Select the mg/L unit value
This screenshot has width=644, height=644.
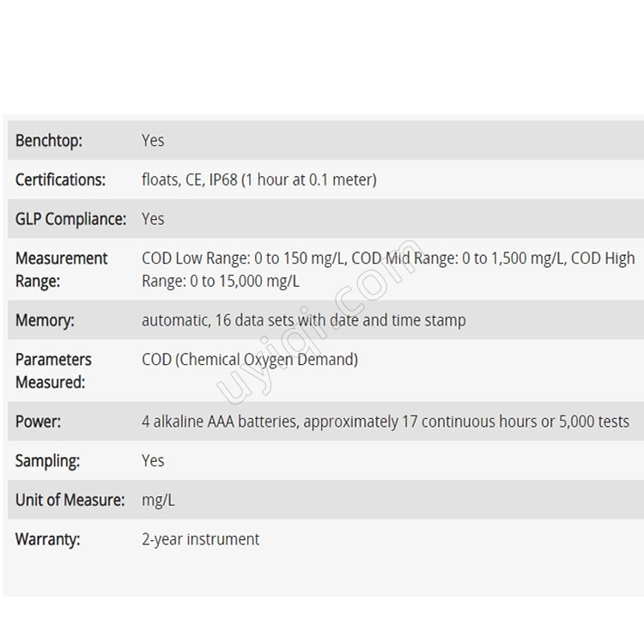point(158,501)
